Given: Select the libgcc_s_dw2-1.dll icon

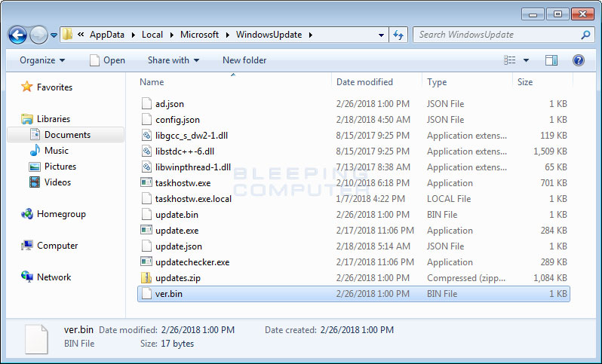Looking at the screenshot, I should pyautogui.click(x=146, y=136).
